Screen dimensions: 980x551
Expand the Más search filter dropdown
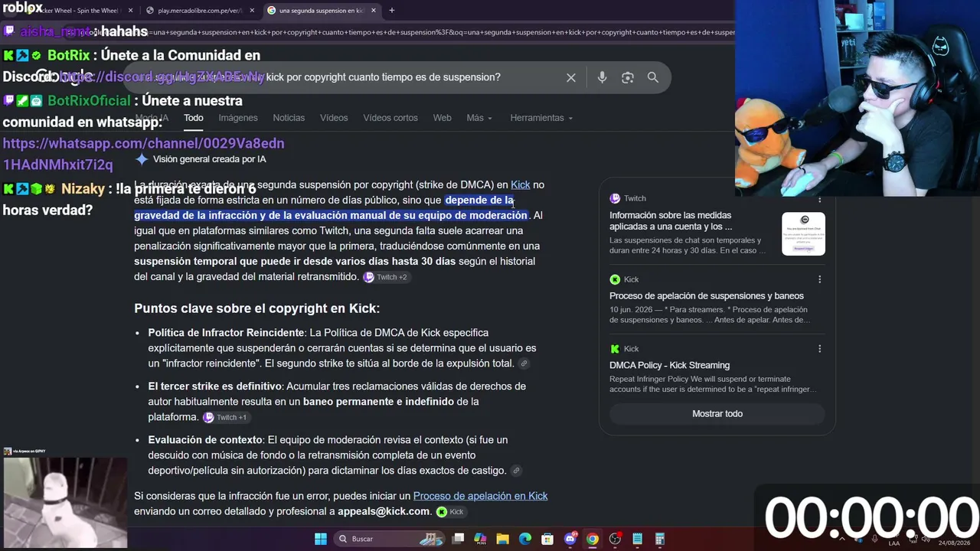coord(479,118)
